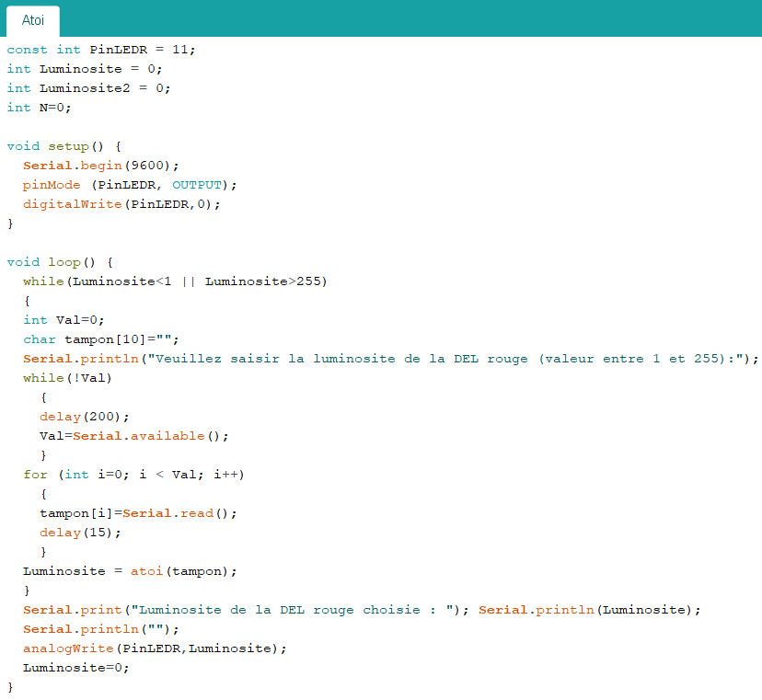Click the atoi(tampon) function call

(x=188, y=571)
